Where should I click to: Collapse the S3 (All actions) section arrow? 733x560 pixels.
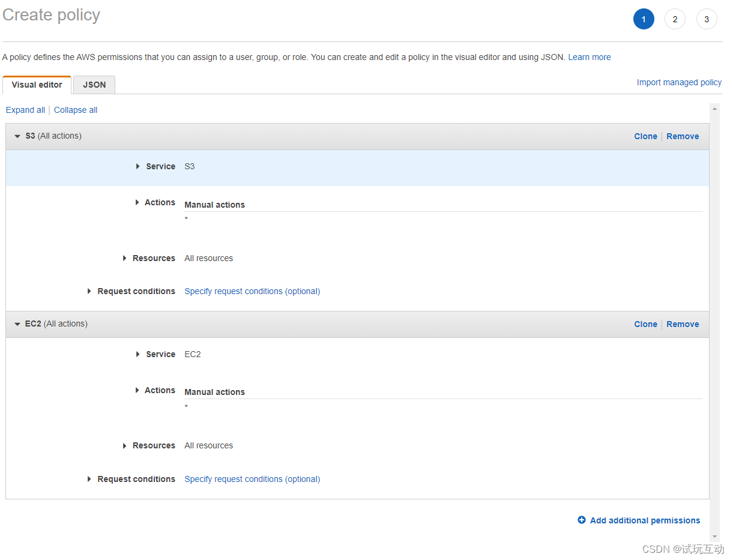pyautogui.click(x=17, y=136)
